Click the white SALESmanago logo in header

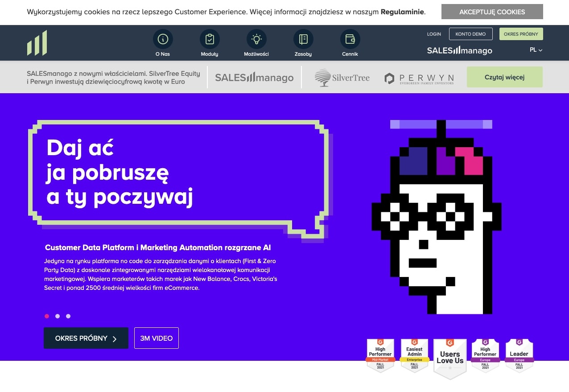click(460, 50)
